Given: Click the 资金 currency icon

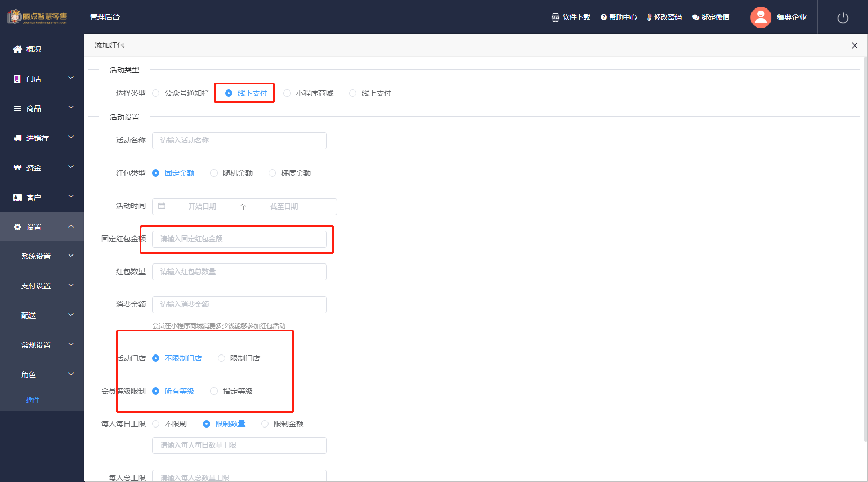Looking at the screenshot, I should (17, 168).
